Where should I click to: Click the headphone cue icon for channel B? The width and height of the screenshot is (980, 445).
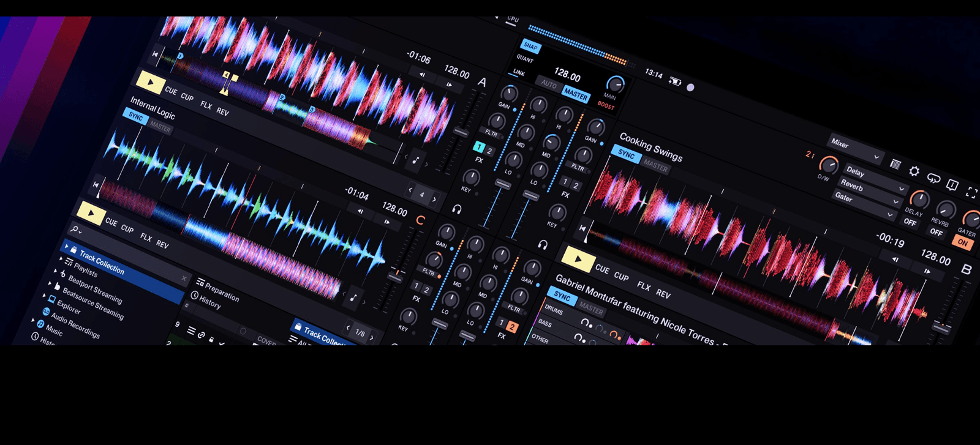[543, 244]
